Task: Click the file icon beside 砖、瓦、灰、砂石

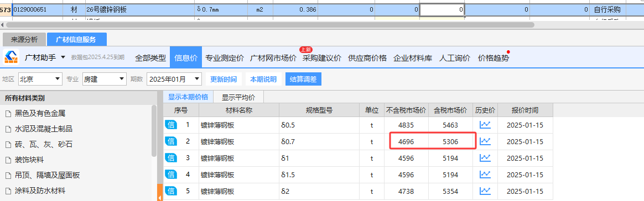Action: 8,145
